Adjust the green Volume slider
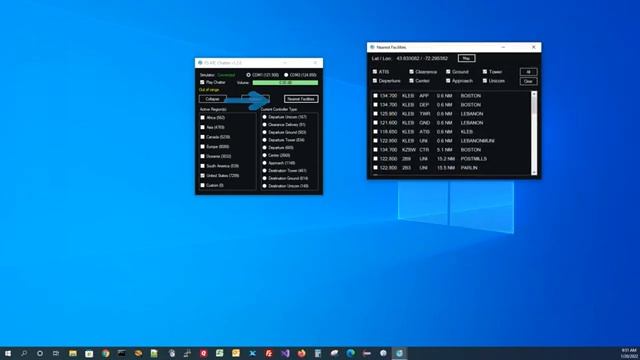640x360 pixels. point(285,83)
